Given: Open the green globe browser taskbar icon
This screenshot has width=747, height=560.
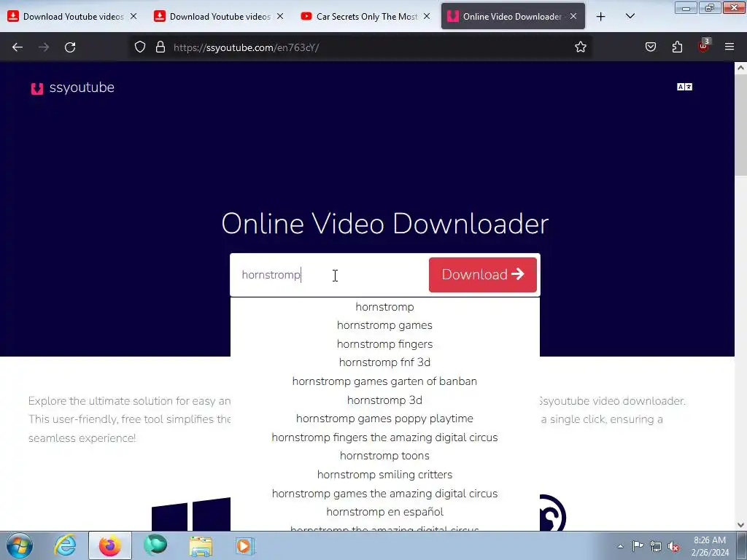Looking at the screenshot, I should pyautogui.click(x=155, y=545).
